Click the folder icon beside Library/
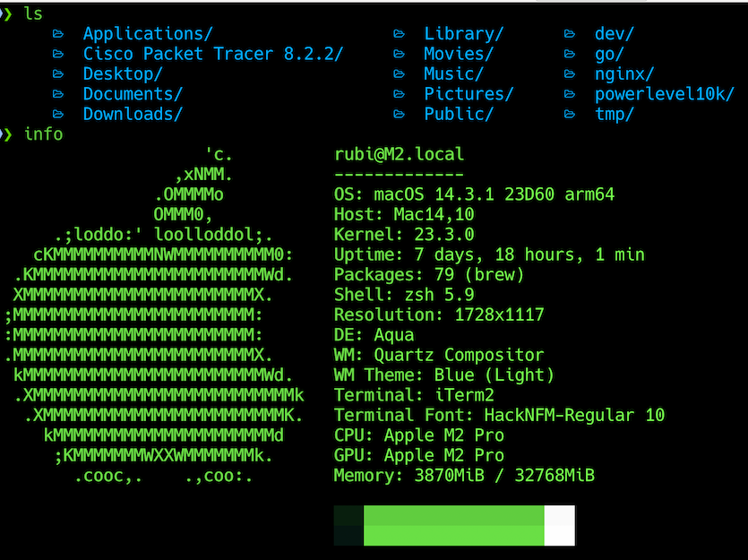The image size is (748, 560). (400, 34)
